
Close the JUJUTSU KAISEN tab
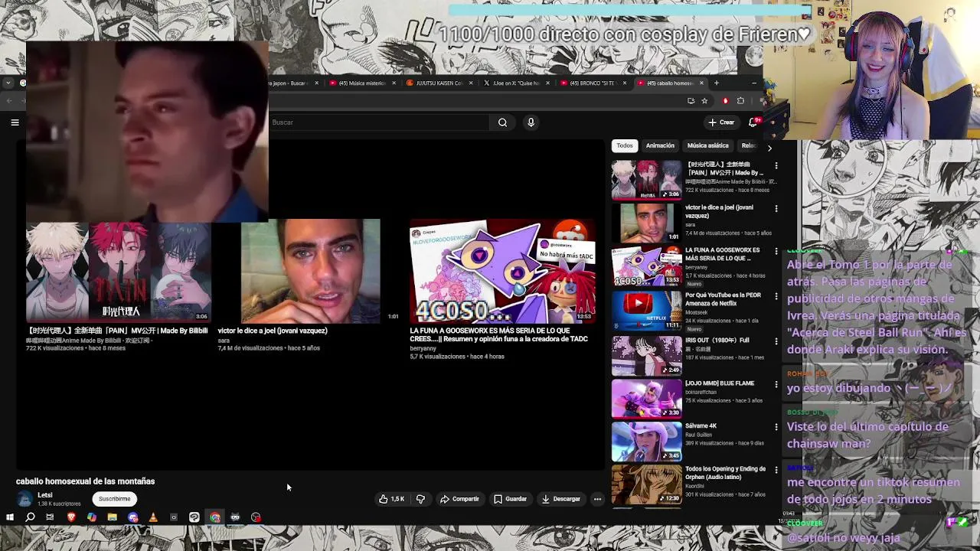pos(470,83)
